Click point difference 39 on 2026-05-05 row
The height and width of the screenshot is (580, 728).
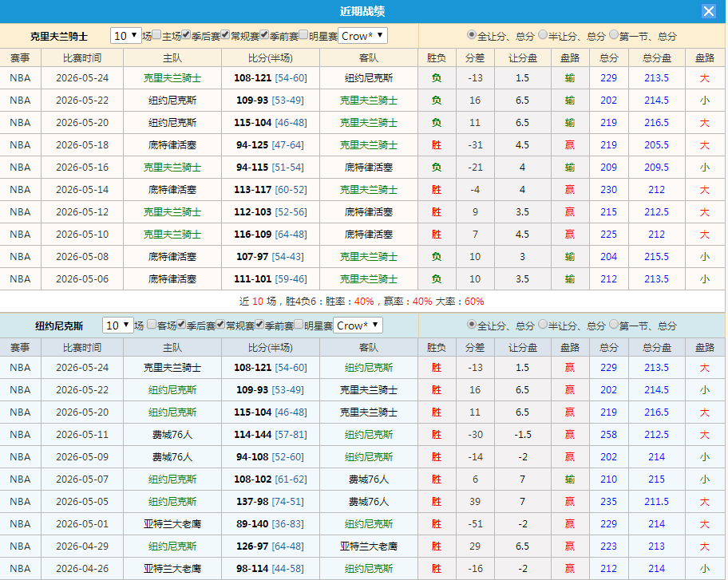pyautogui.click(x=475, y=502)
